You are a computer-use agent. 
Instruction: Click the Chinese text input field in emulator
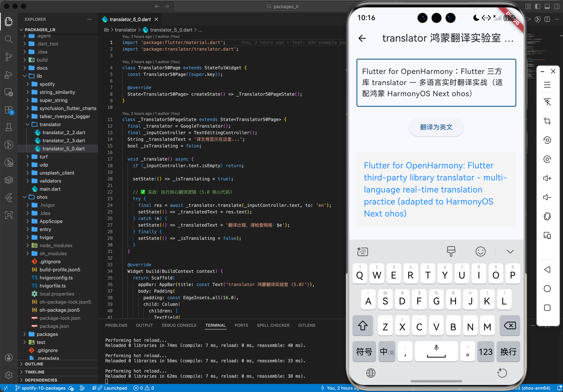(436, 83)
